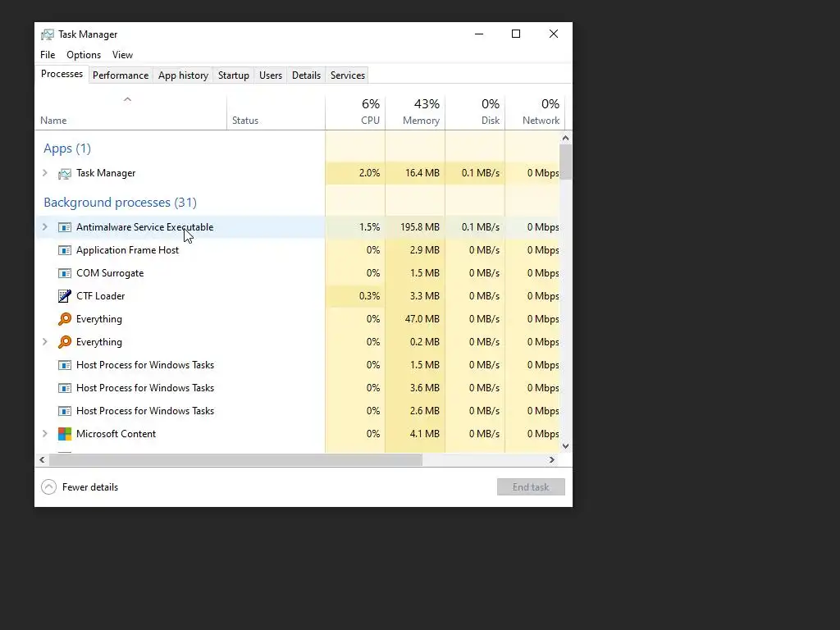The width and height of the screenshot is (840, 630).
Task: Open the Options menu
Action: [84, 55]
